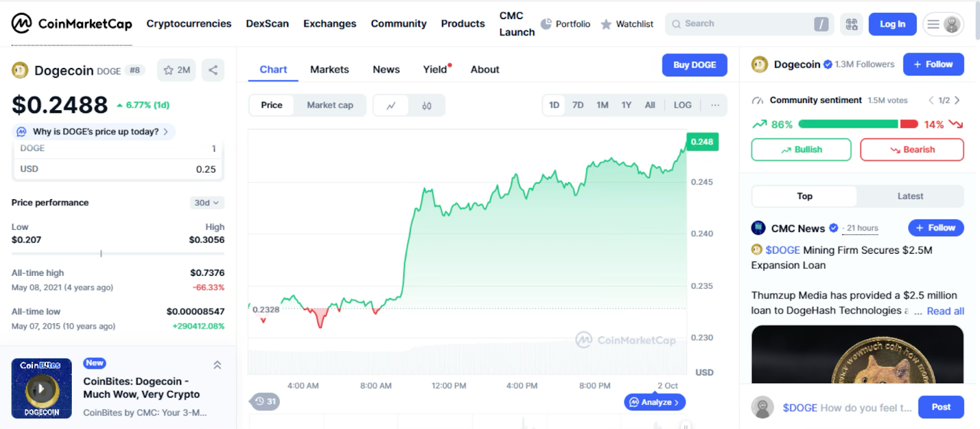This screenshot has height=429, width=980.
Task: Collapse the CoinBites panel with chevrons
Action: (x=217, y=365)
